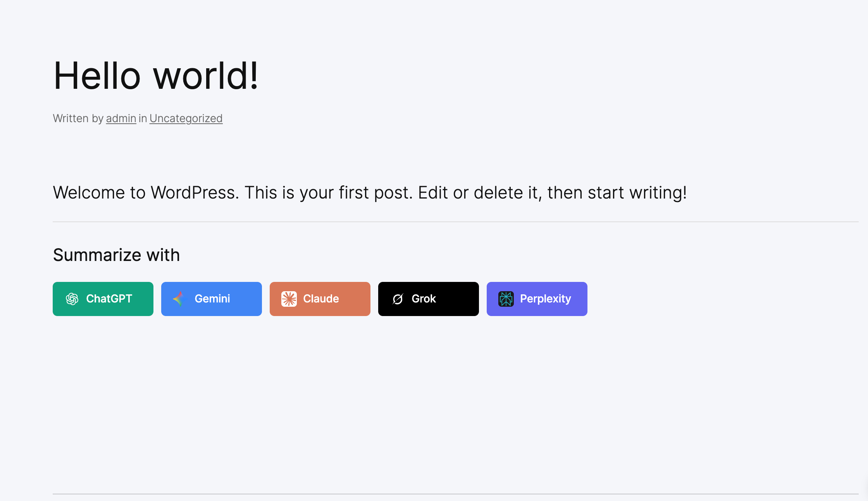Summarize the post with ChatGPT button

point(103,299)
